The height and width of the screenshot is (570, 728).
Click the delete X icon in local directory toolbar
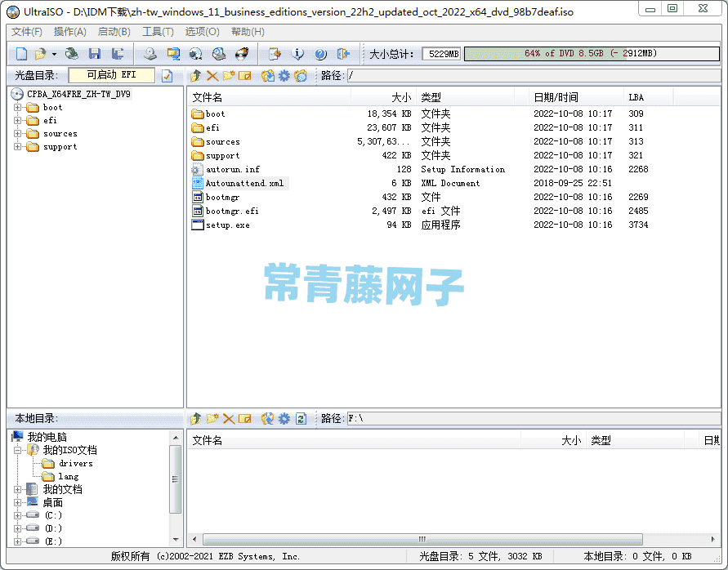pos(229,419)
